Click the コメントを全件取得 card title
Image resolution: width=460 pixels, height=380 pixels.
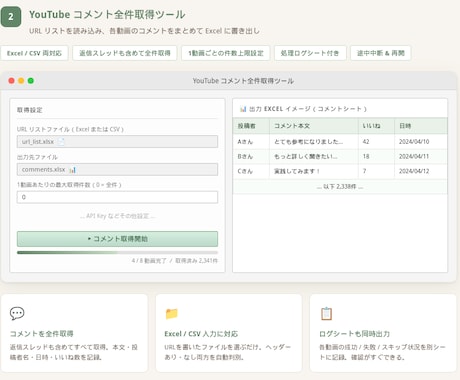(42, 334)
